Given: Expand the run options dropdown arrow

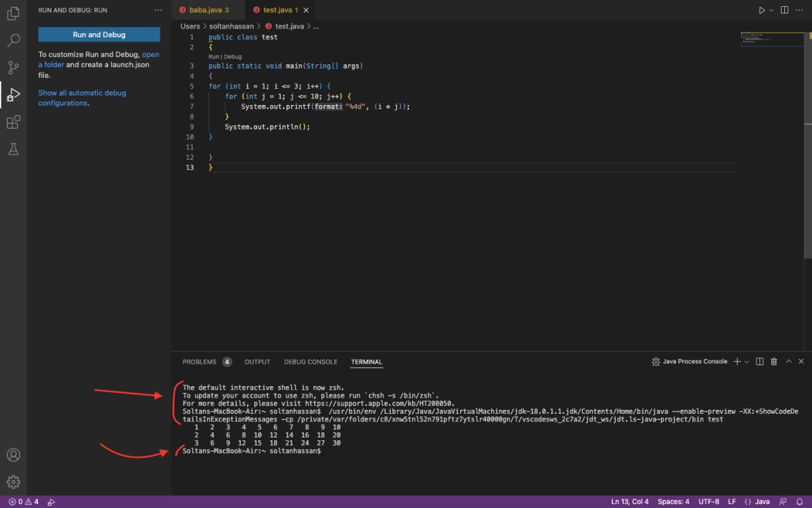Looking at the screenshot, I should tap(771, 10).
